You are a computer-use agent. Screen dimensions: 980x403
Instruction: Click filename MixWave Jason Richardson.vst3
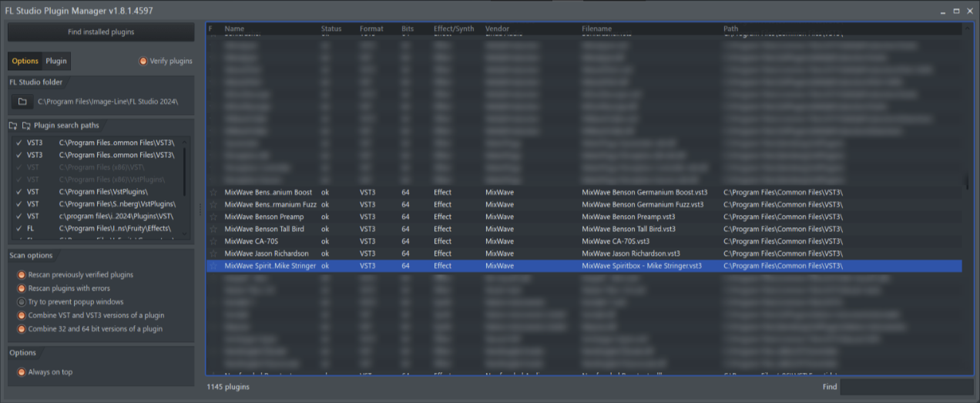631,254
